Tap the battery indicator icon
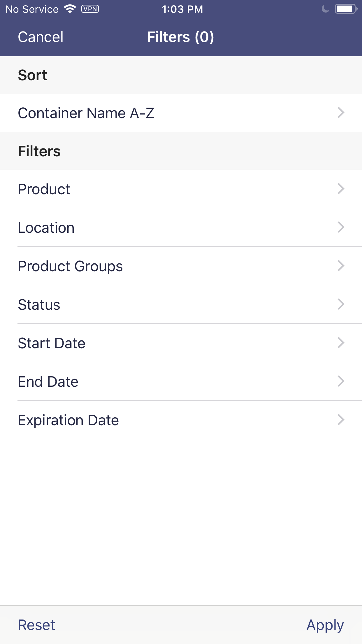The width and height of the screenshot is (362, 644). 346,9
